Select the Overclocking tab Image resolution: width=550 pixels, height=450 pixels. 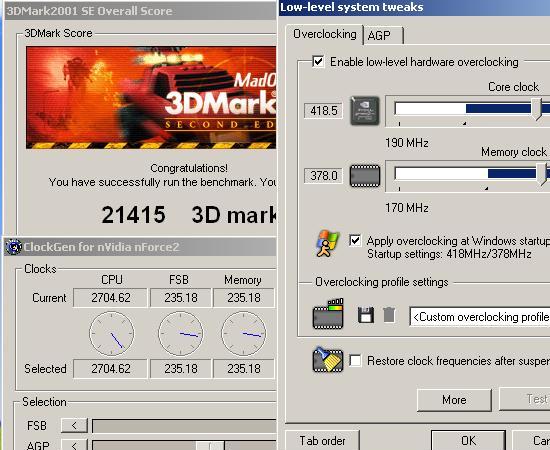pyautogui.click(x=324, y=34)
